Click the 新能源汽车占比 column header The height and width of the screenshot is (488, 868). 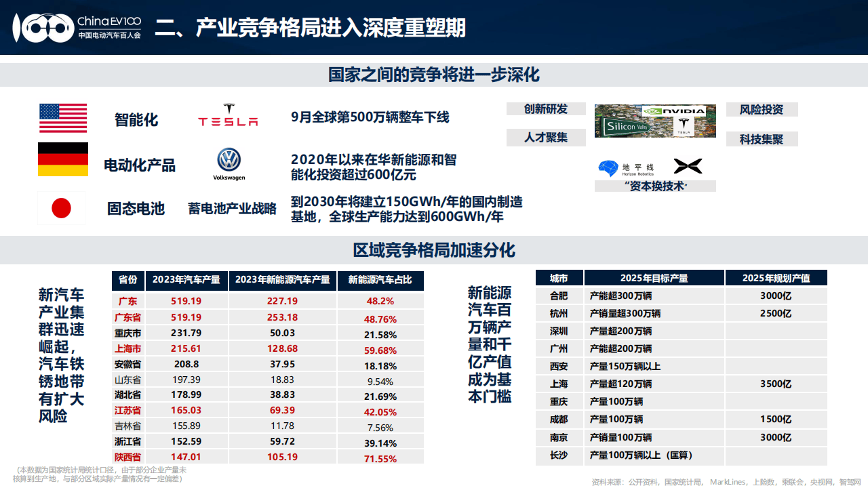tap(380, 279)
